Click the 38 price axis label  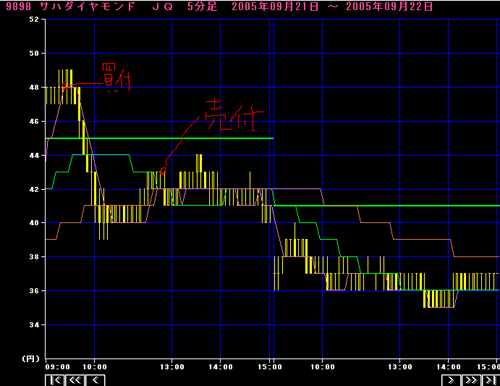[34, 257]
